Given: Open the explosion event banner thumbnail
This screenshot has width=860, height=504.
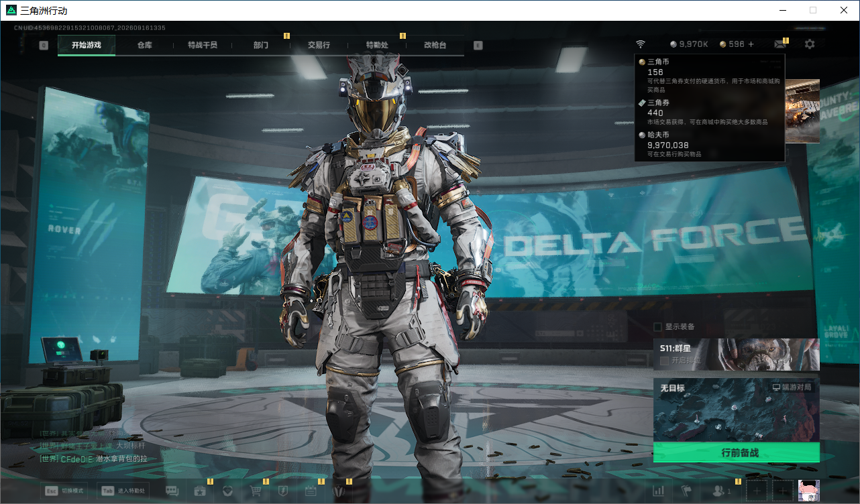Looking at the screenshot, I should click(x=802, y=111).
